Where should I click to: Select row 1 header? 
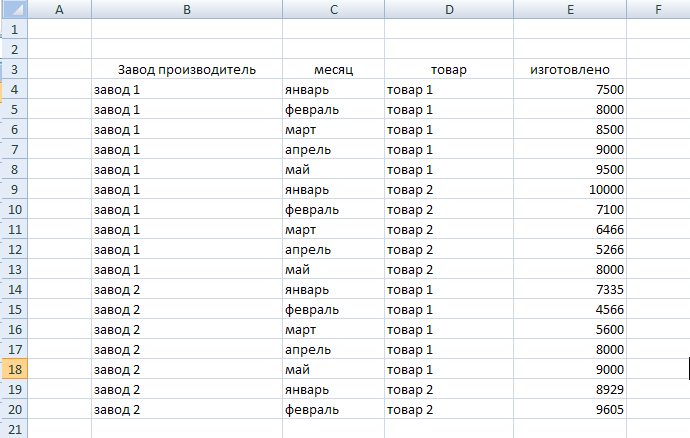[x=15, y=29]
